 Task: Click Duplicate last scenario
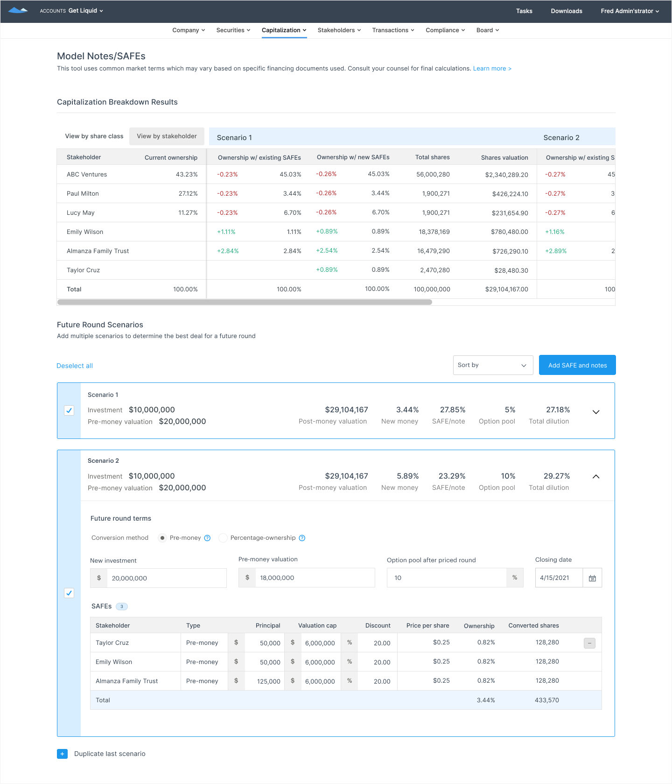pos(110,754)
